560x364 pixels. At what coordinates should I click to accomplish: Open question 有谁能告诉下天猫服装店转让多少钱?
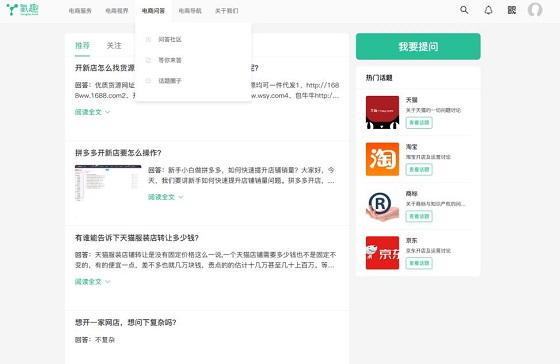coord(137,238)
